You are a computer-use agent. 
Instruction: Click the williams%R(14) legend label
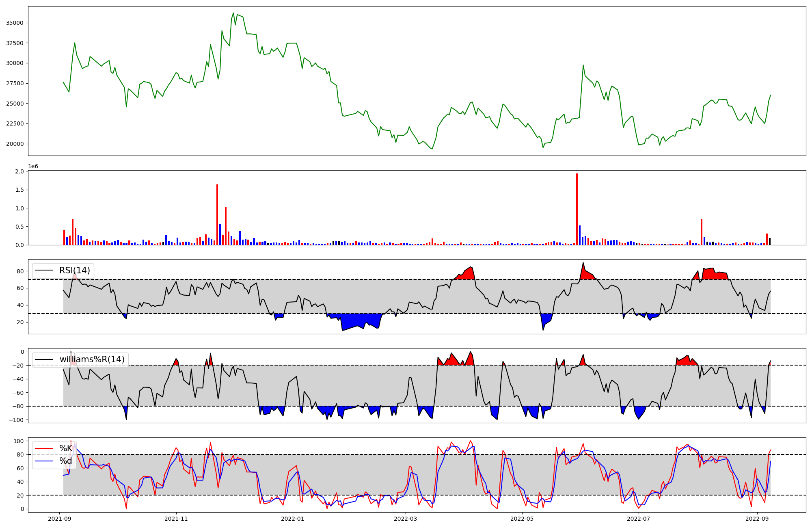point(92,359)
